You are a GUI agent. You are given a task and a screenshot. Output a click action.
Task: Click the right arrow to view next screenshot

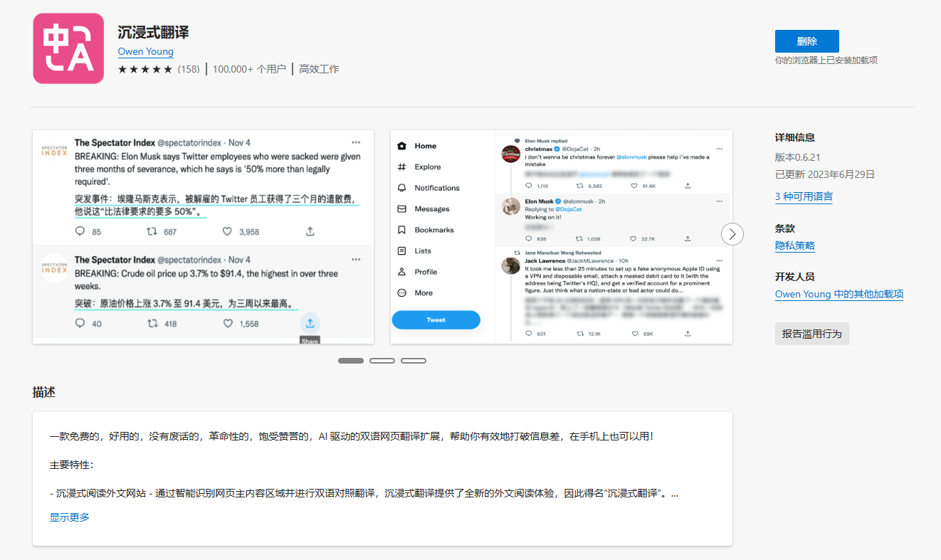coord(732,233)
